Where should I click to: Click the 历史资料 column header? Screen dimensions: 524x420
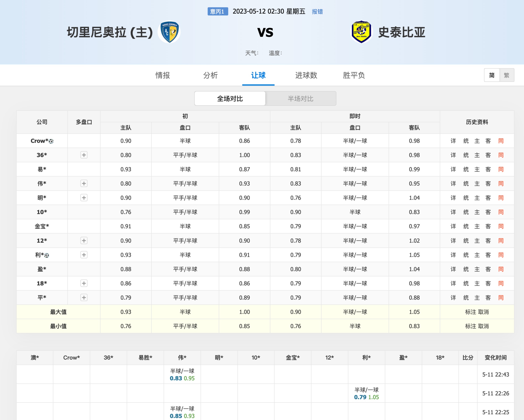click(x=477, y=122)
